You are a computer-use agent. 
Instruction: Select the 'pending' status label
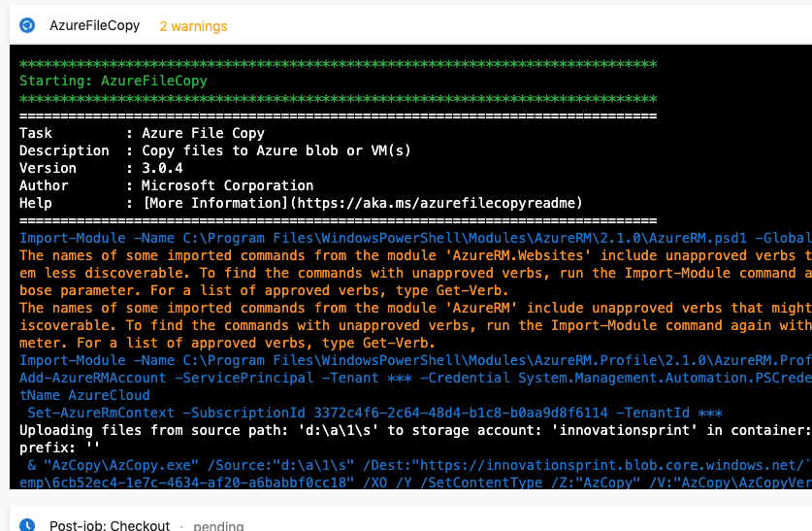point(218,525)
